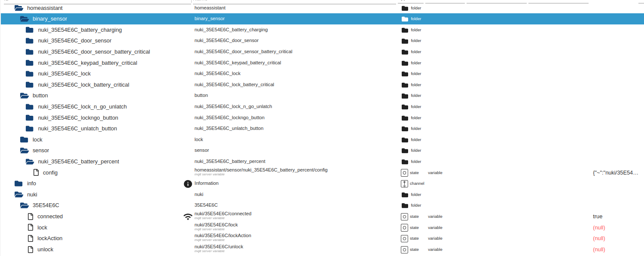Expand the nuki_35E54E6C_door_sensor folder icon
644x256 pixels.
point(29,41)
